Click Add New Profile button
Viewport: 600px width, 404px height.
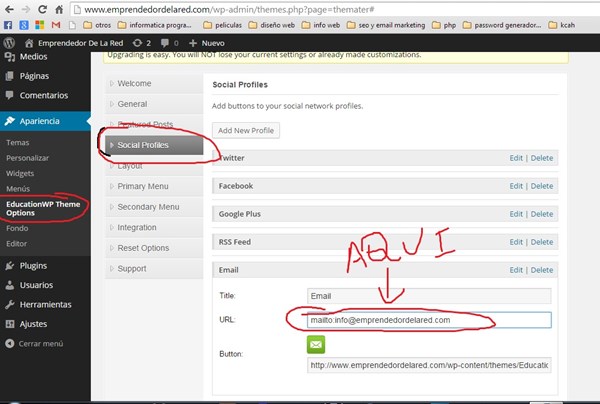click(x=246, y=130)
